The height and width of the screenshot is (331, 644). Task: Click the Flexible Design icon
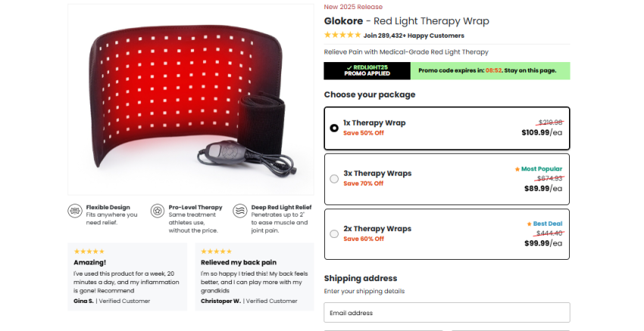coord(75,211)
